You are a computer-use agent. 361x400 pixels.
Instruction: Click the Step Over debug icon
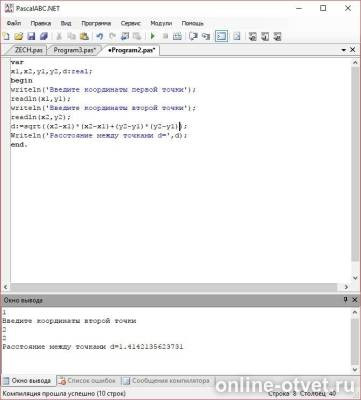click(x=193, y=36)
